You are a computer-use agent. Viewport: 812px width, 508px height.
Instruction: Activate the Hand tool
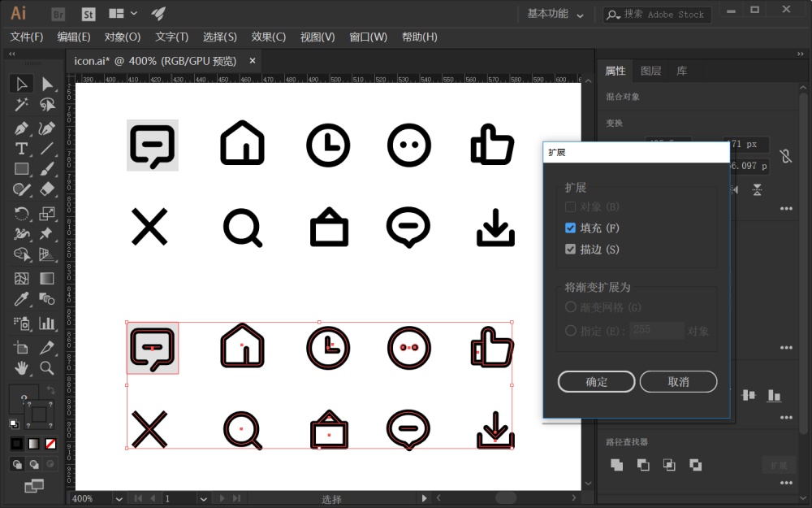tap(22, 367)
